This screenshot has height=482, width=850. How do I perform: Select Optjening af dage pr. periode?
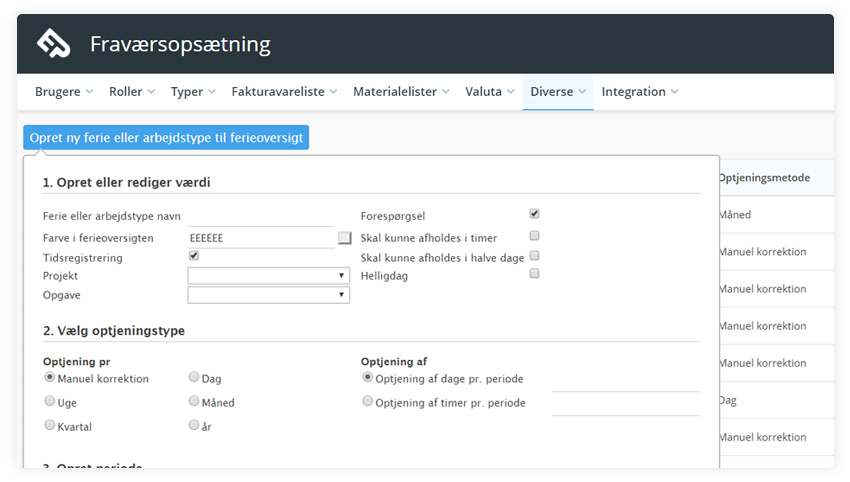click(367, 377)
